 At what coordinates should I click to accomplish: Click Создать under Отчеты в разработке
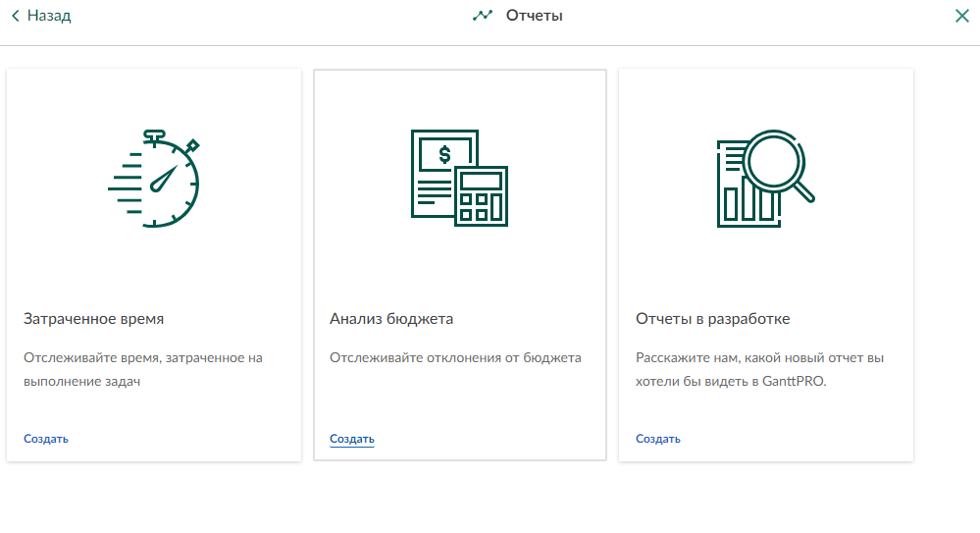pos(658,439)
